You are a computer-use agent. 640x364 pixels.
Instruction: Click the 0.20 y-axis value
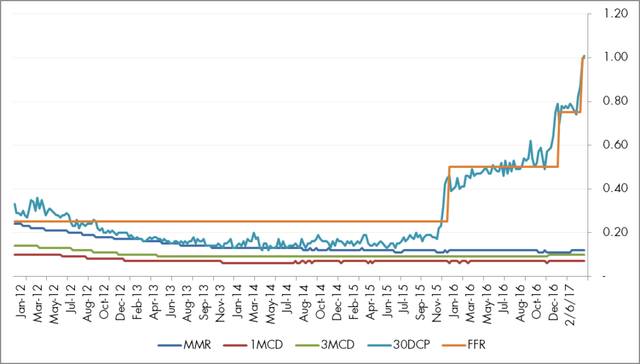tap(615, 232)
